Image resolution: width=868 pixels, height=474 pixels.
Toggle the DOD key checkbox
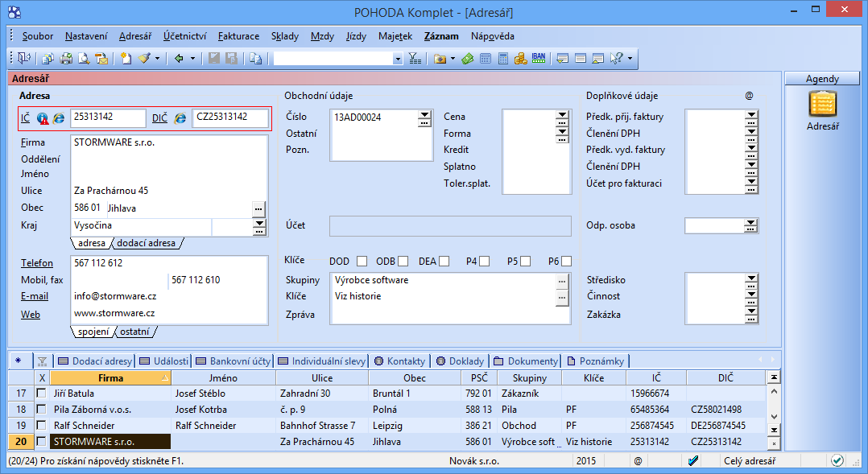click(362, 261)
